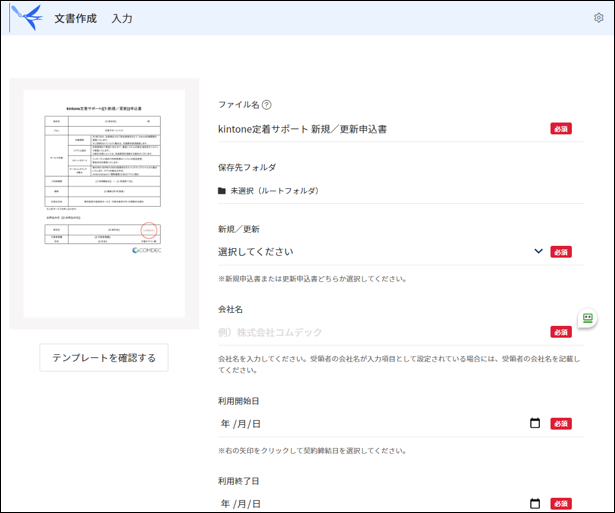The height and width of the screenshot is (513, 615).
Task: Click the 必須 badge beside ファイル名
Action: click(x=561, y=129)
